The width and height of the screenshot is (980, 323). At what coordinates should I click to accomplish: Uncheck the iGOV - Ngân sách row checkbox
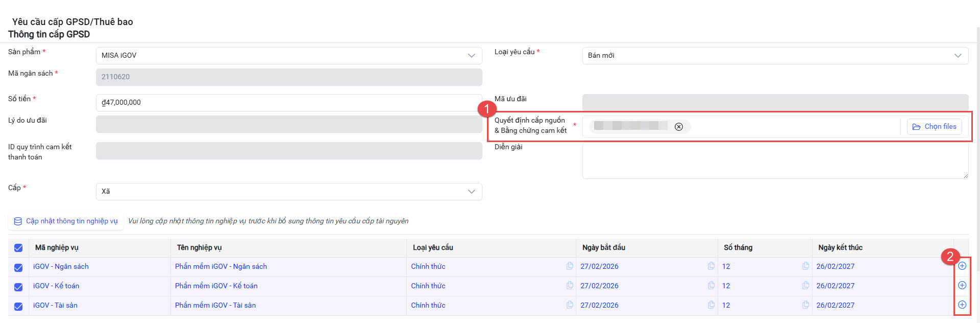pyautogui.click(x=18, y=267)
